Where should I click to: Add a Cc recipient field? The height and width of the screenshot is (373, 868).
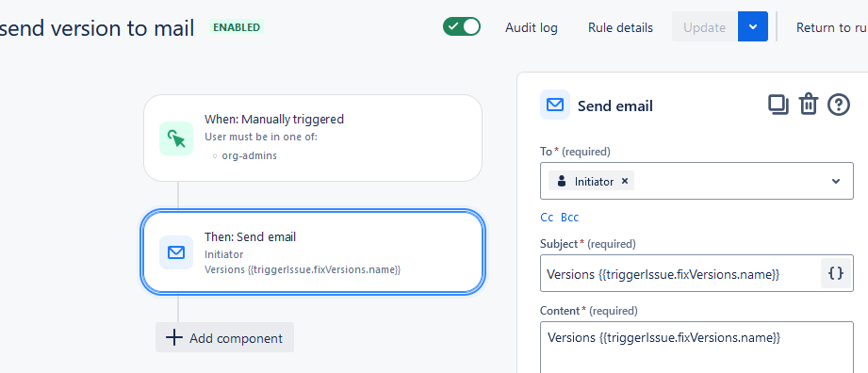547,218
